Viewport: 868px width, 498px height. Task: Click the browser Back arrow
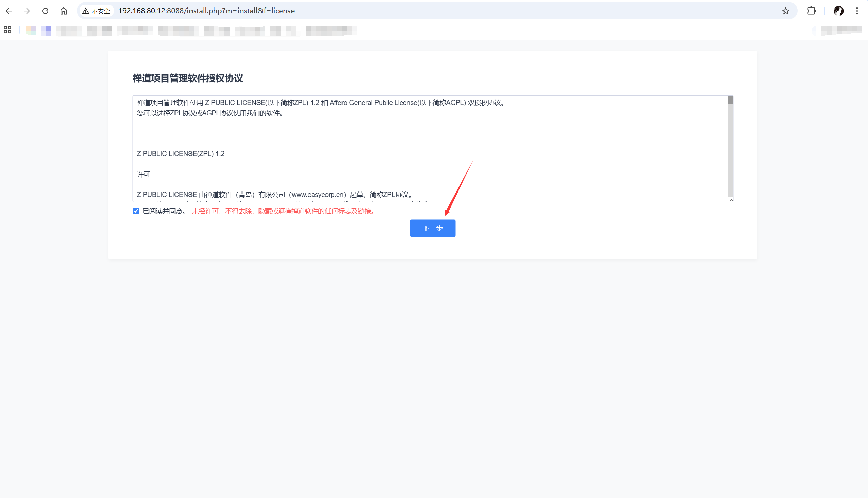pyautogui.click(x=9, y=11)
